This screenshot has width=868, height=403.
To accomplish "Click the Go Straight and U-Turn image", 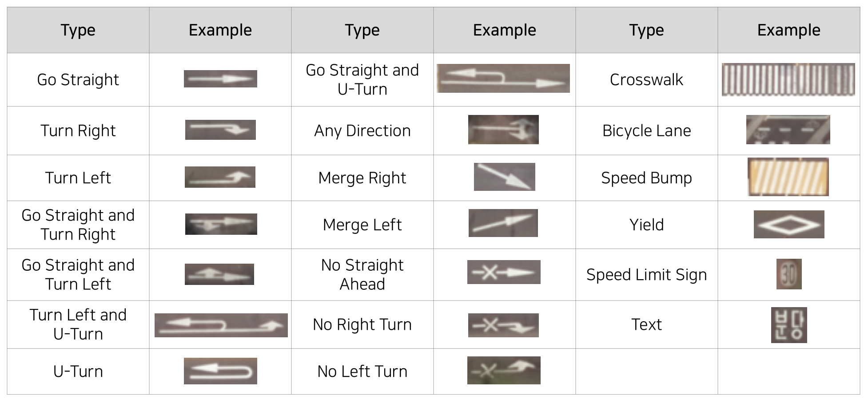I will click(503, 78).
